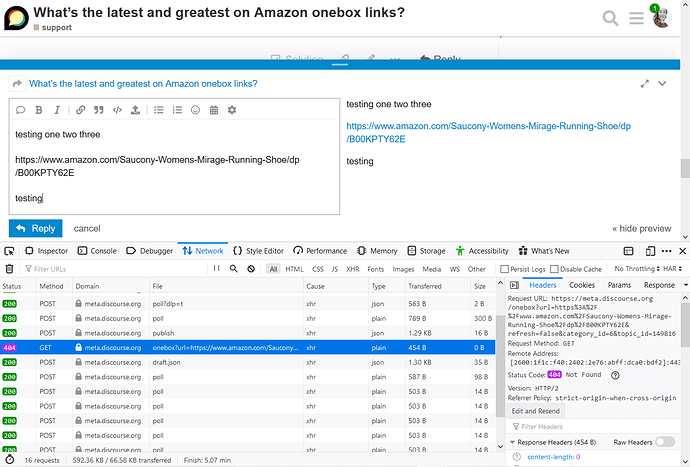The height and width of the screenshot is (467, 690).
Task: Collapse the composer with chevron
Action: (x=662, y=84)
